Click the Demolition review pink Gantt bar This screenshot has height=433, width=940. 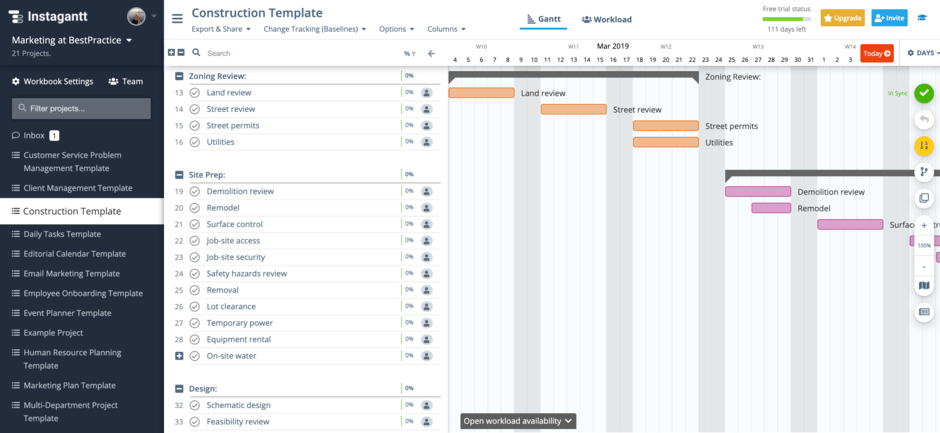(x=758, y=191)
